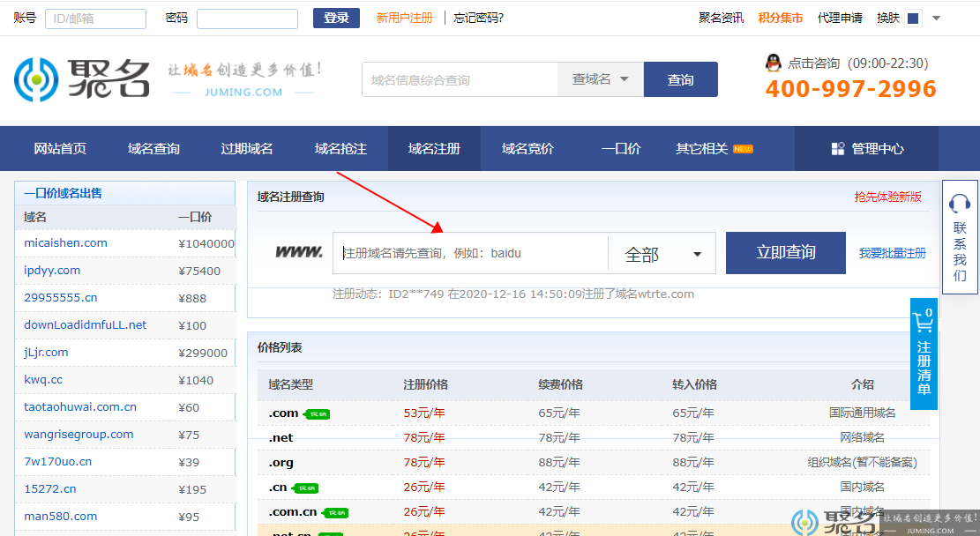Click the 查询 search button in the header
Image resolution: width=980 pixels, height=536 pixels.
681,79
